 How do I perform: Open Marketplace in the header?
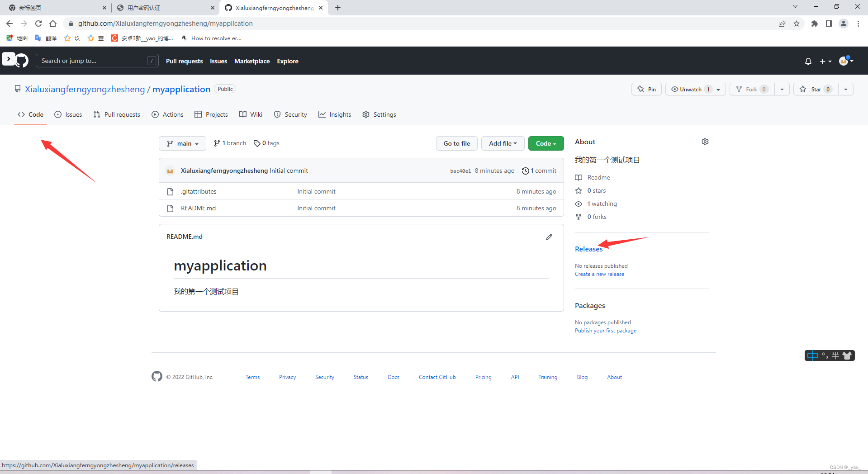(x=252, y=61)
